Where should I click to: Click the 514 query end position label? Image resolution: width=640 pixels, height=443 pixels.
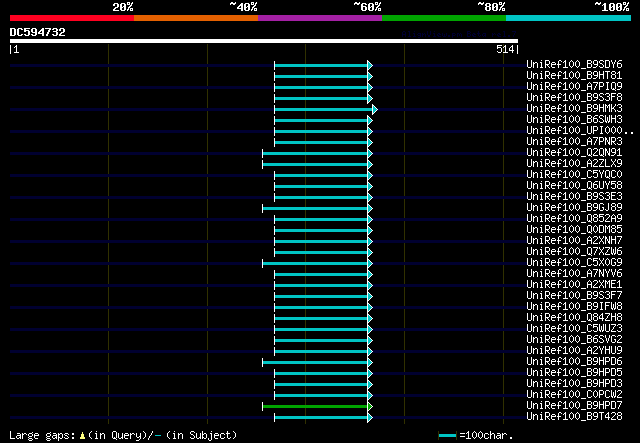pyautogui.click(x=505, y=49)
